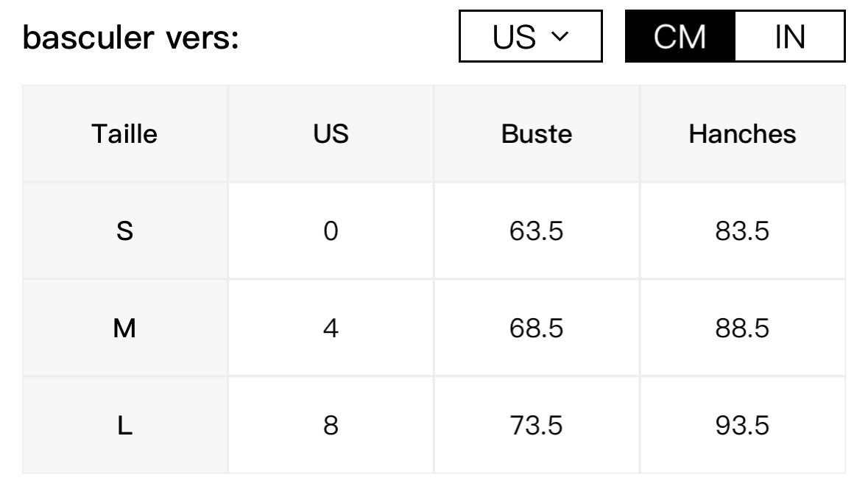This screenshot has width=868, height=503.
Task: Click the 83.5 hips value
Action: 742,231
